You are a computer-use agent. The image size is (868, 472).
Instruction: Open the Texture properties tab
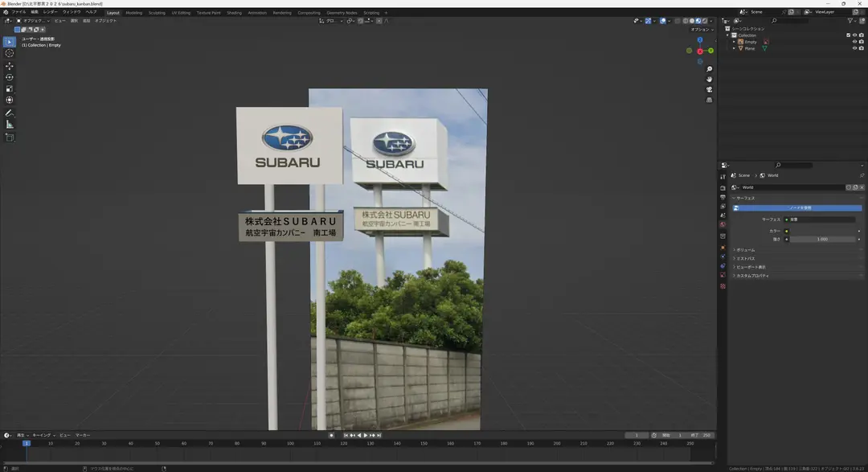point(723,286)
